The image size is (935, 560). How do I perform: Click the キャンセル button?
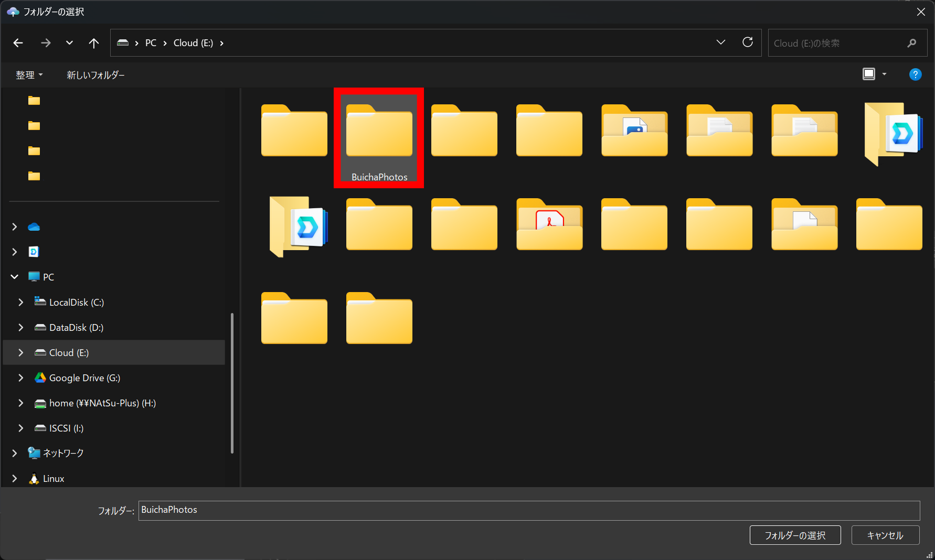coord(885,535)
